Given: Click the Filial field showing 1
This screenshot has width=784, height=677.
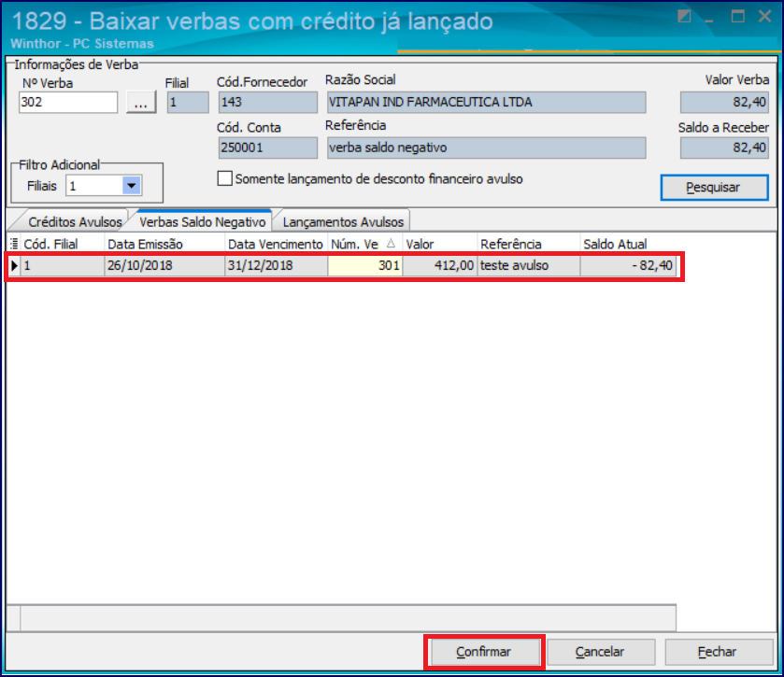Looking at the screenshot, I should click(x=188, y=103).
